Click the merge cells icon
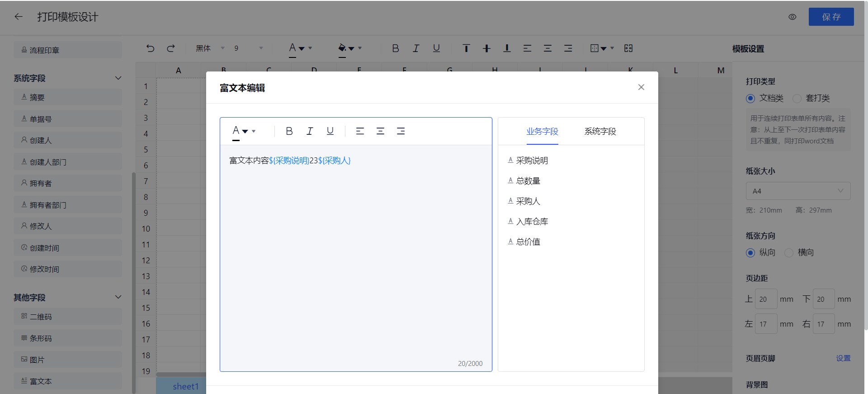Viewport: 868px width, 394px height. (628, 48)
